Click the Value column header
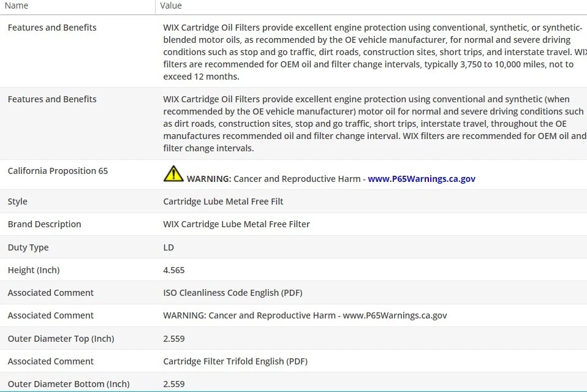 [171, 6]
